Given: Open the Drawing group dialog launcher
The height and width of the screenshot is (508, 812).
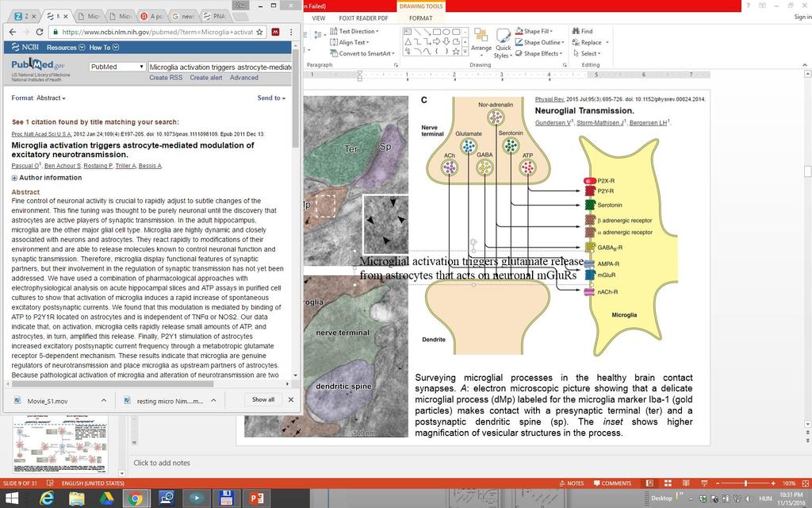Looking at the screenshot, I should point(564,65).
